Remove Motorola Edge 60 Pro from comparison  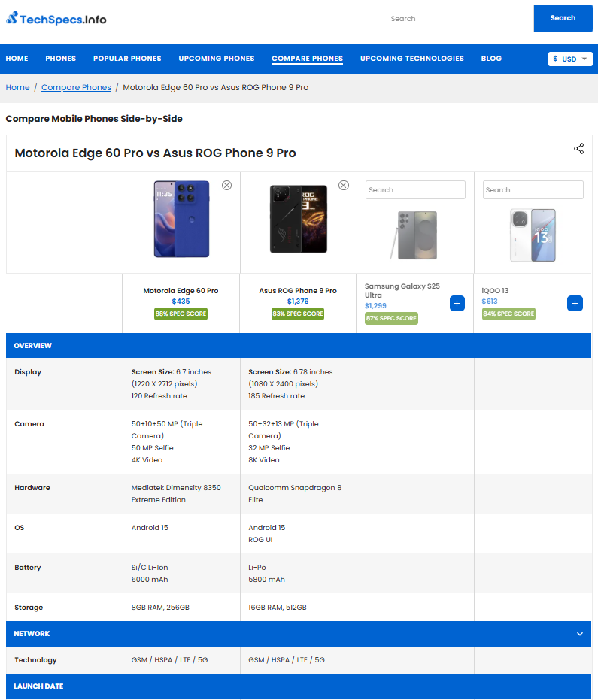227,185
